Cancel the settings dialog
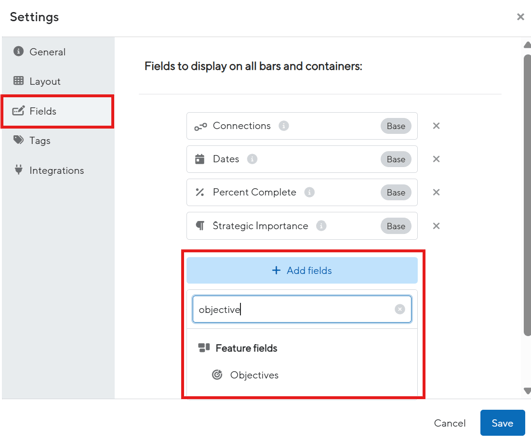This screenshot has width=531, height=442. pos(449,423)
